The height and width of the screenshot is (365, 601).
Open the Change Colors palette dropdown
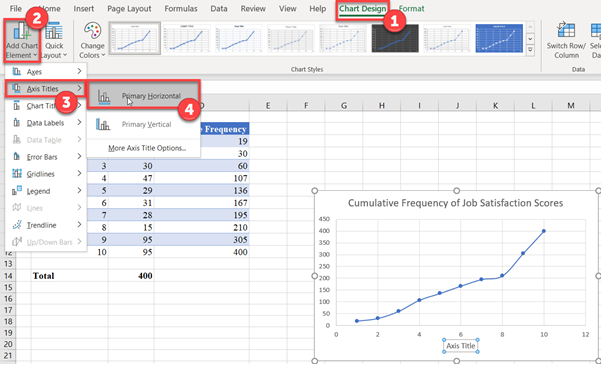tap(92, 41)
